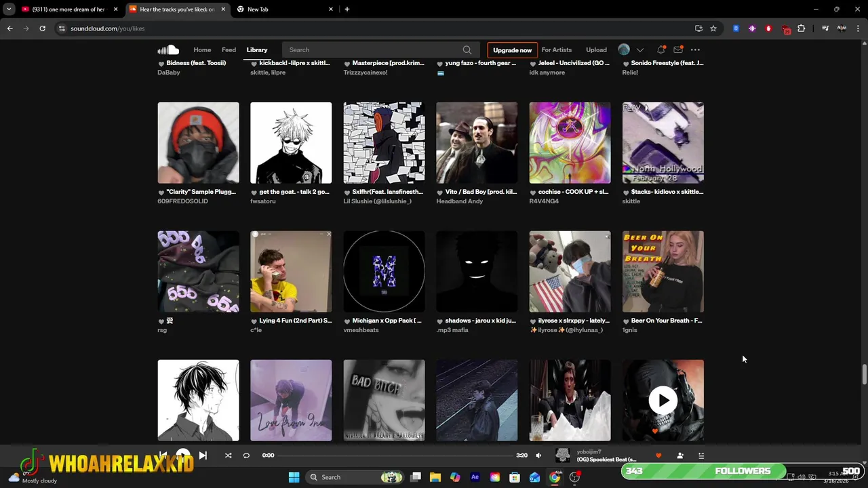This screenshot has width=868, height=488.
Task: Open the Chrome extensions puzzle icon
Action: [802, 28]
